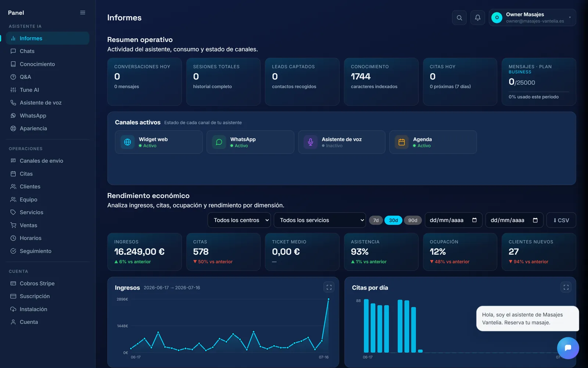Open notifications bell icon
The image size is (588, 368).
(x=478, y=18)
